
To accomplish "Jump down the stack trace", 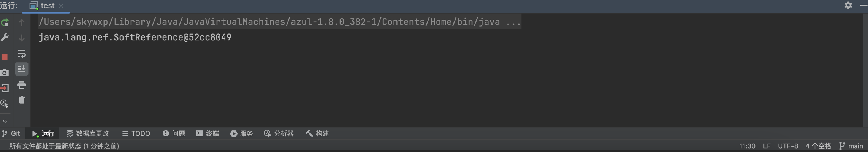I will coord(22,38).
